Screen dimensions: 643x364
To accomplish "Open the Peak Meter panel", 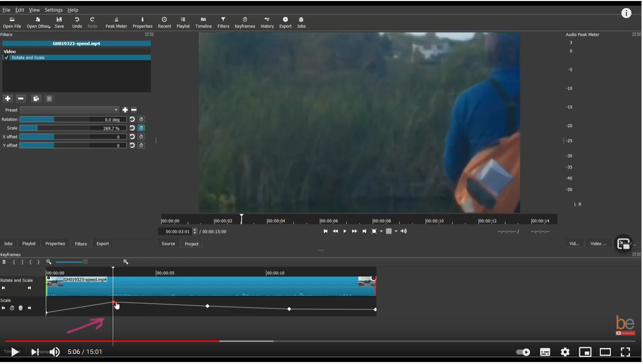I will (x=116, y=22).
